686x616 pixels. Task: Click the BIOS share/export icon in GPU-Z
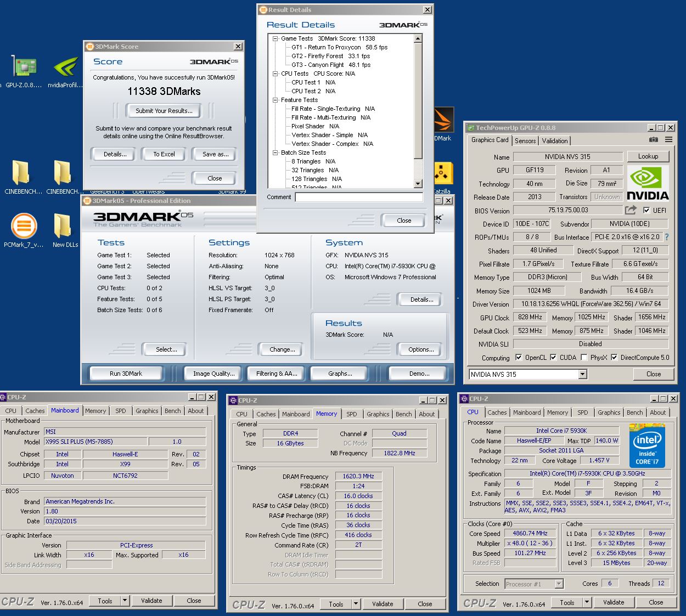click(631, 210)
